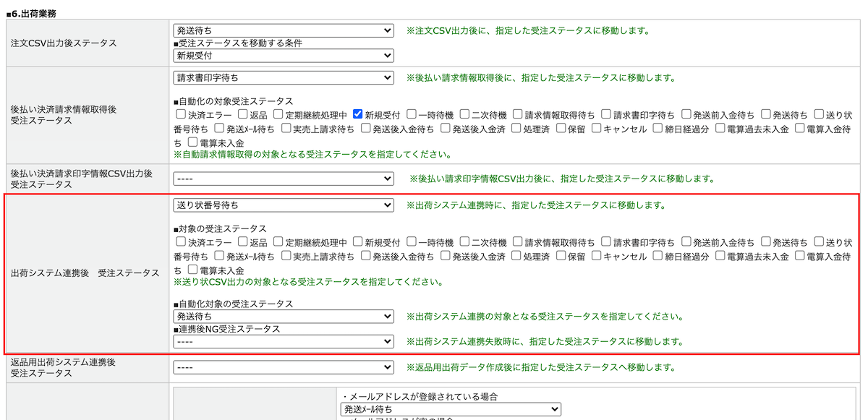Check 返品 in the 後払い決済請求情報取得後 row
This screenshot has height=420, width=868.
[242, 114]
